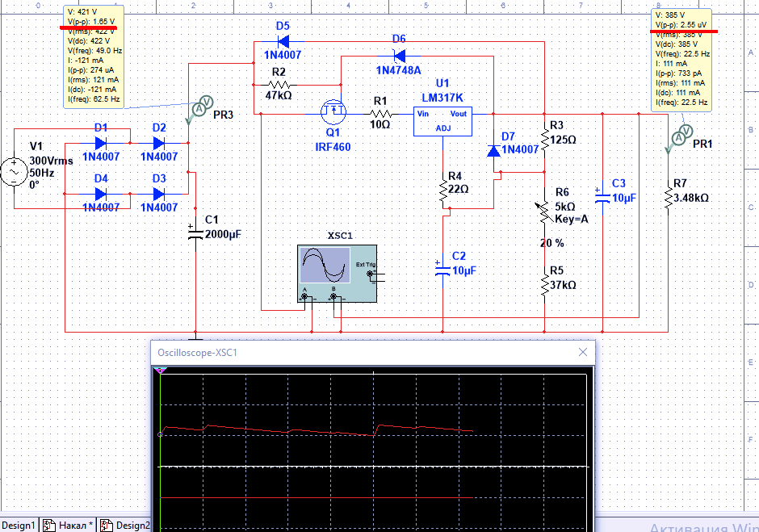Click the PR1 measurement probe

680,138
